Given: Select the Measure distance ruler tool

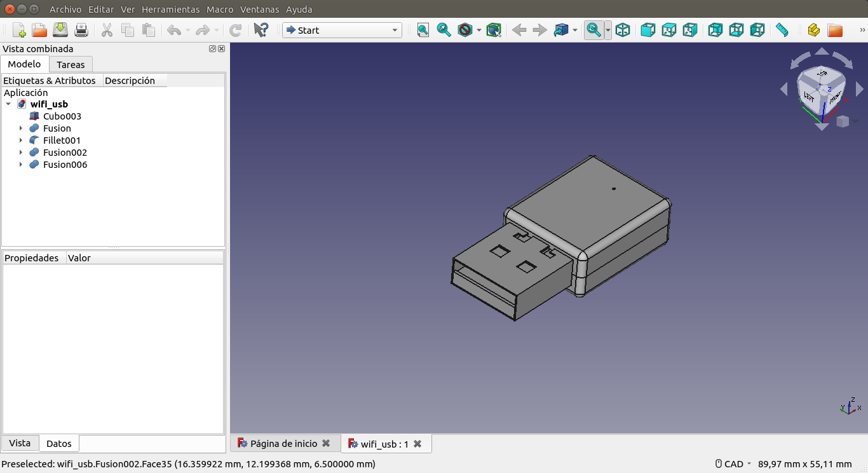Looking at the screenshot, I should tap(782, 30).
